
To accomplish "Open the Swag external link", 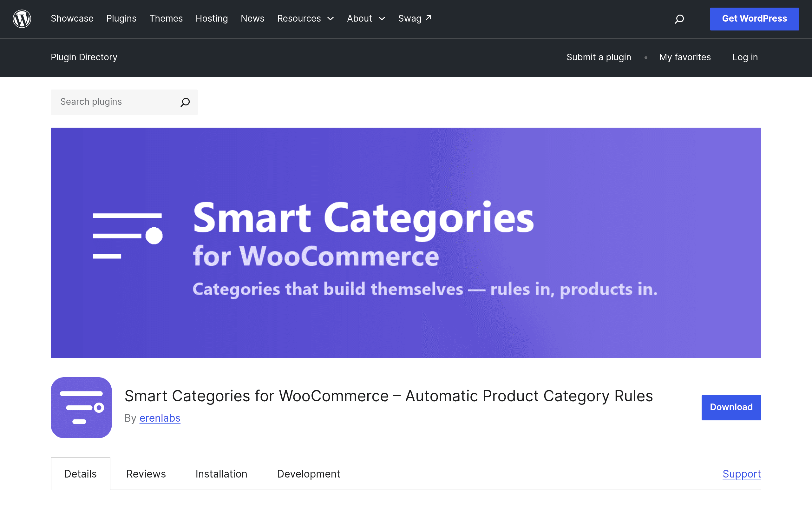I will click(415, 18).
